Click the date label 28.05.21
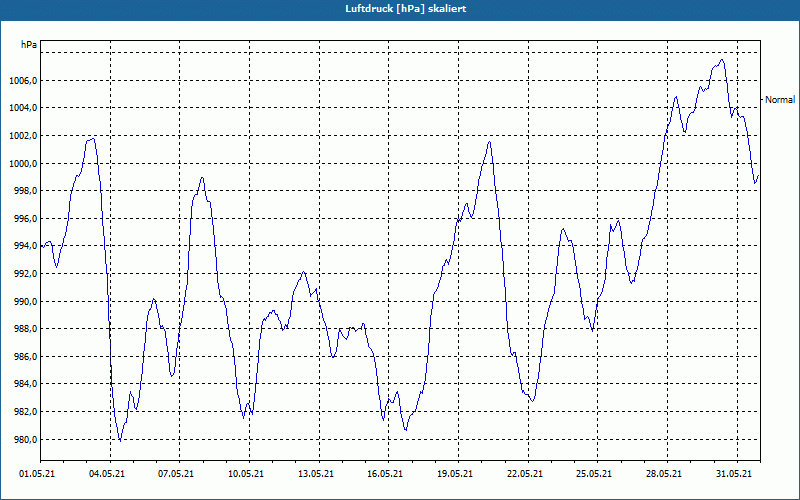 pyautogui.click(x=664, y=474)
